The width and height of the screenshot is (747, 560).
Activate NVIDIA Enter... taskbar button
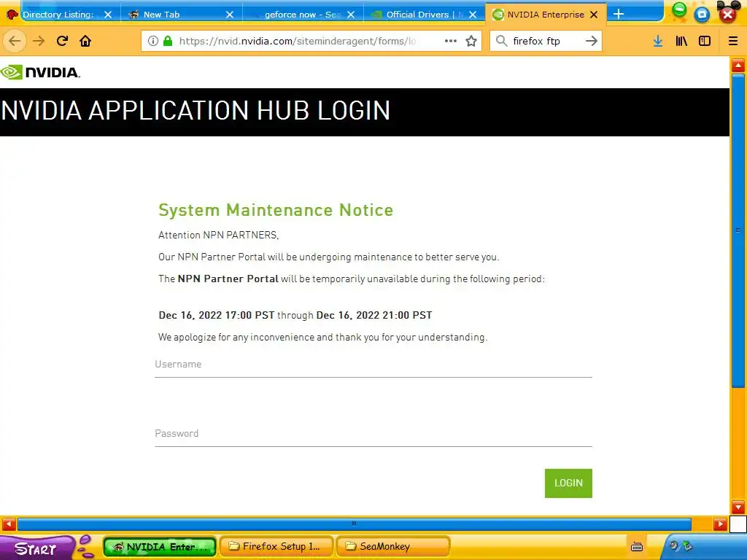coord(160,547)
